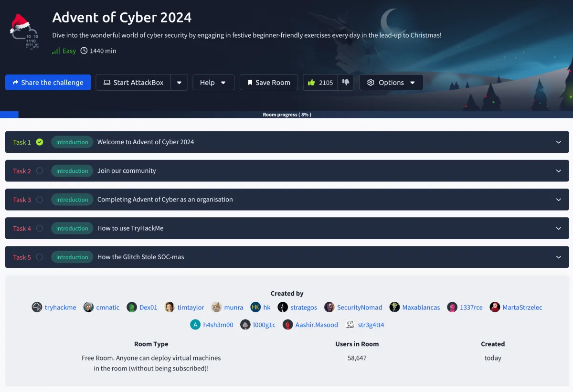Click 1337rce creator avatar
573x392 pixels.
pos(452,307)
